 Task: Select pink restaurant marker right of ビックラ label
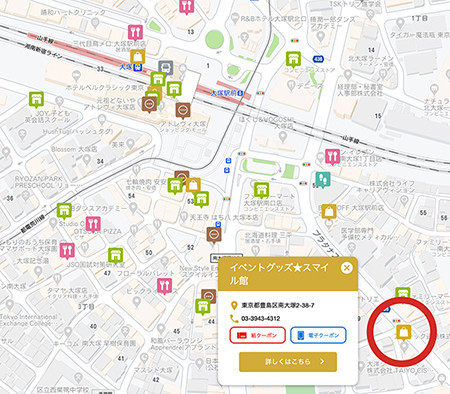pyautogui.click(x=164, y=287)
